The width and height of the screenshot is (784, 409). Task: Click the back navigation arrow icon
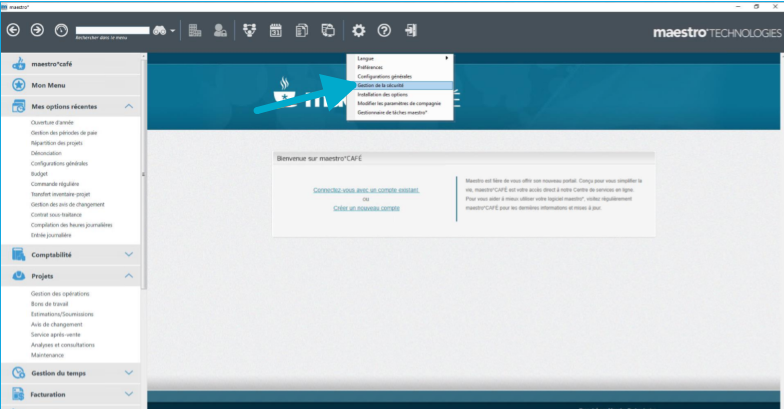14,30
